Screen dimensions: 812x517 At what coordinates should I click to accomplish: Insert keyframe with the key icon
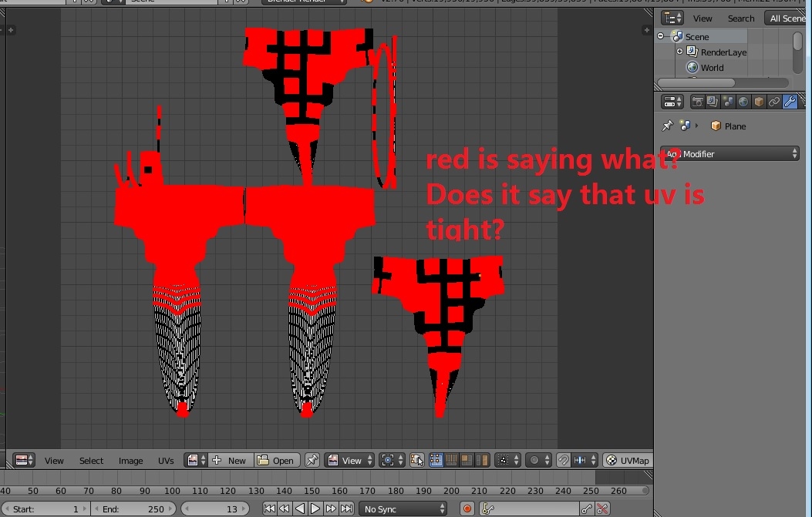pos(586,509)
